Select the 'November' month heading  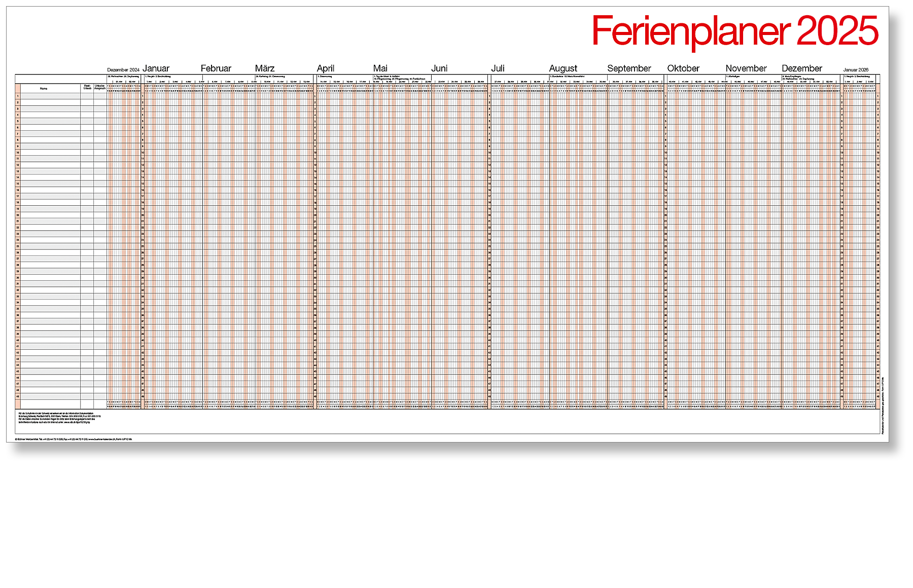point(746,68)
